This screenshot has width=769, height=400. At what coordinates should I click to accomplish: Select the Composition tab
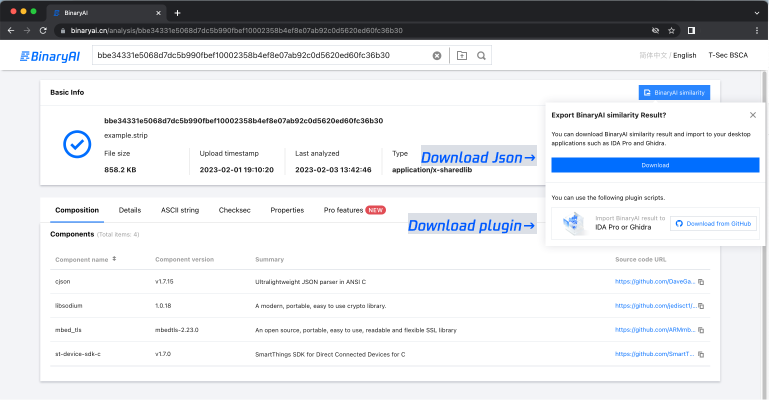[77, 210]
